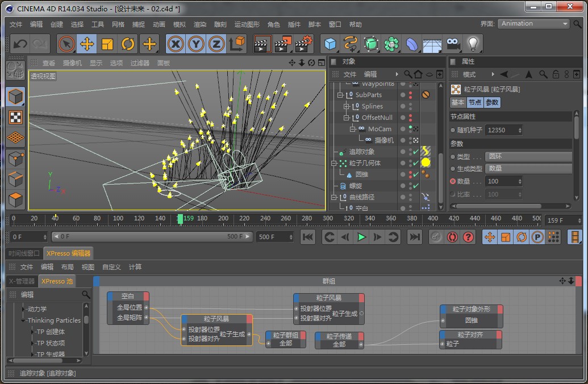
Task: Render the active view clapperboard icon
Action: [262, 44]
